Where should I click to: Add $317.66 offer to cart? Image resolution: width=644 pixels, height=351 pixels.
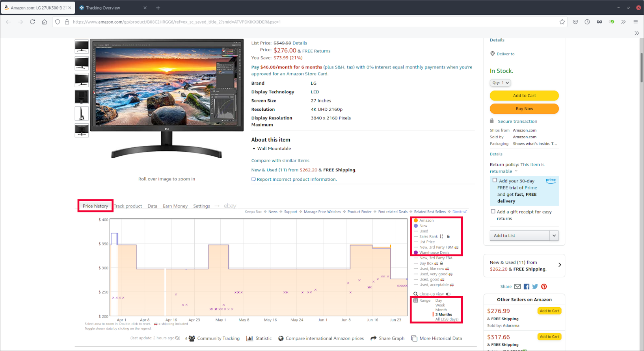click(x=549, y=337)
